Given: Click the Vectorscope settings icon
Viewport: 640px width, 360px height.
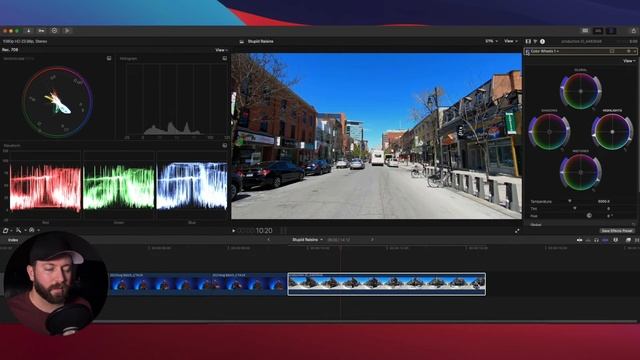Looking at the screenshot, I should click(x=109, y=58).
